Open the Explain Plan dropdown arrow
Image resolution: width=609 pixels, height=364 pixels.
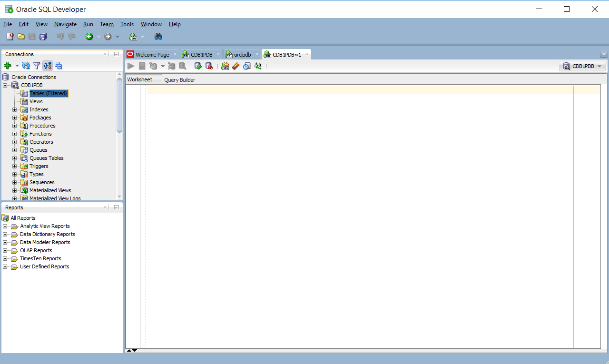click(162, 66)
